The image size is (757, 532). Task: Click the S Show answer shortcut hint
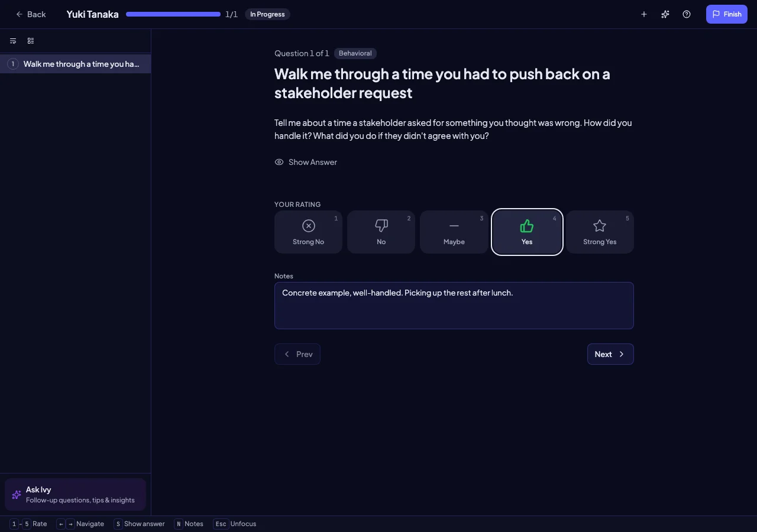click(140, 524)
